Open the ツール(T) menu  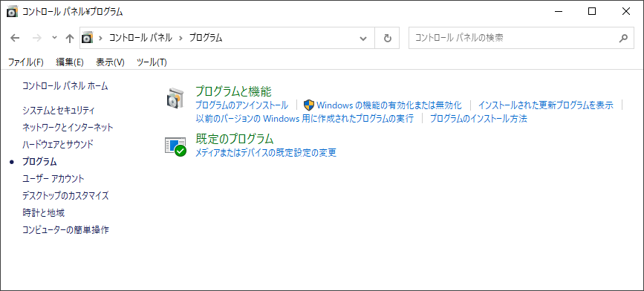click(152, 62)
